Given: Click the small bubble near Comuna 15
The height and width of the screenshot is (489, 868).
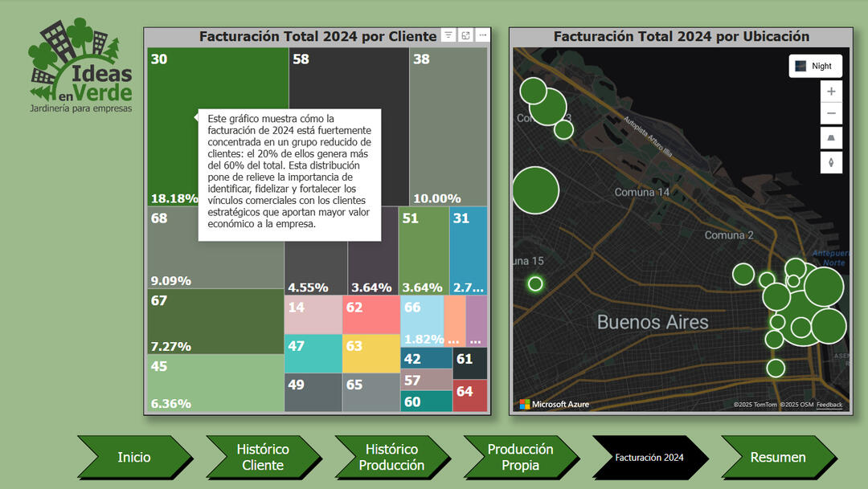Looking at the screenshot, I should 535,283.
